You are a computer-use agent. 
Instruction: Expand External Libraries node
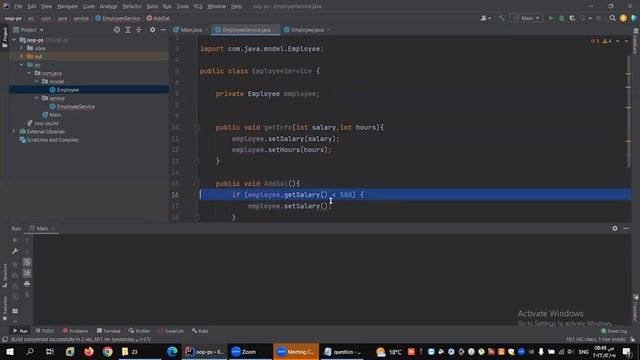pyautogui.click(x=14, y=131)
